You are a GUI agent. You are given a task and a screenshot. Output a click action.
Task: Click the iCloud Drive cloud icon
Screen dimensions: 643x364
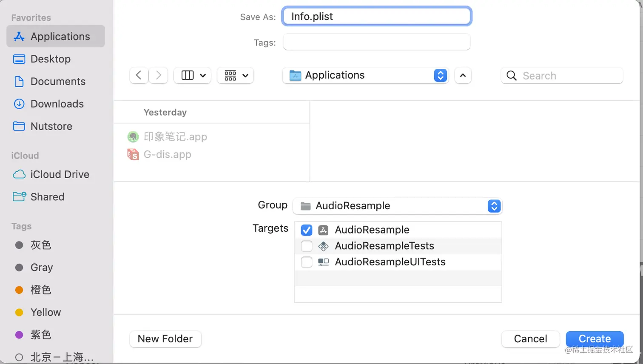[x=19, y=174]
